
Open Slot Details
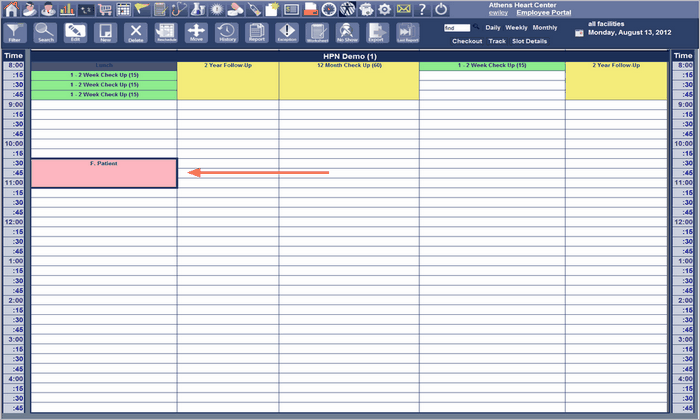pyautogui.click(x=529, y=41)
